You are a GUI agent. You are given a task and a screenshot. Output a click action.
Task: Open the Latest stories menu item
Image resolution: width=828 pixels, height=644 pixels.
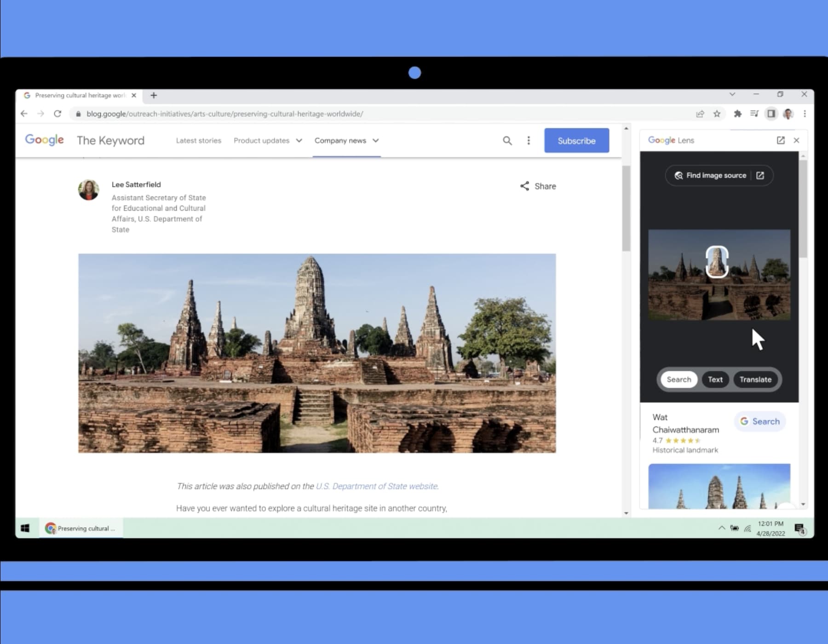pos(198,141)
